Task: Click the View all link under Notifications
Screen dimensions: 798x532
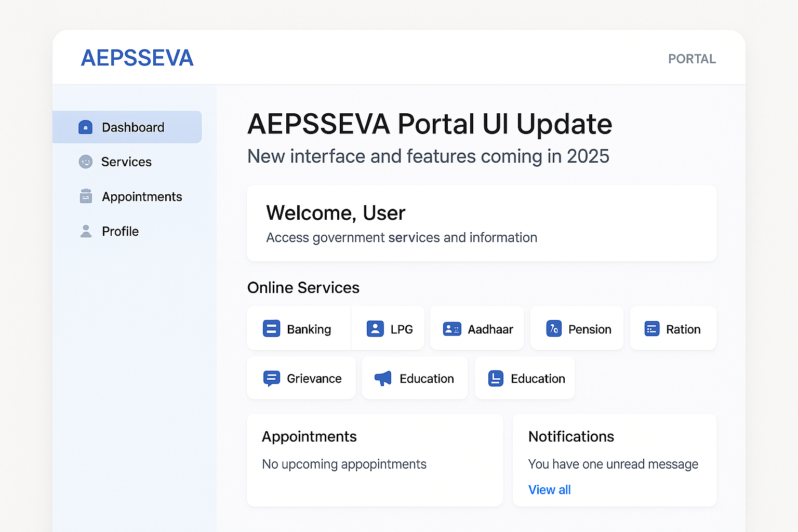Action: click(x=549, y=489)
